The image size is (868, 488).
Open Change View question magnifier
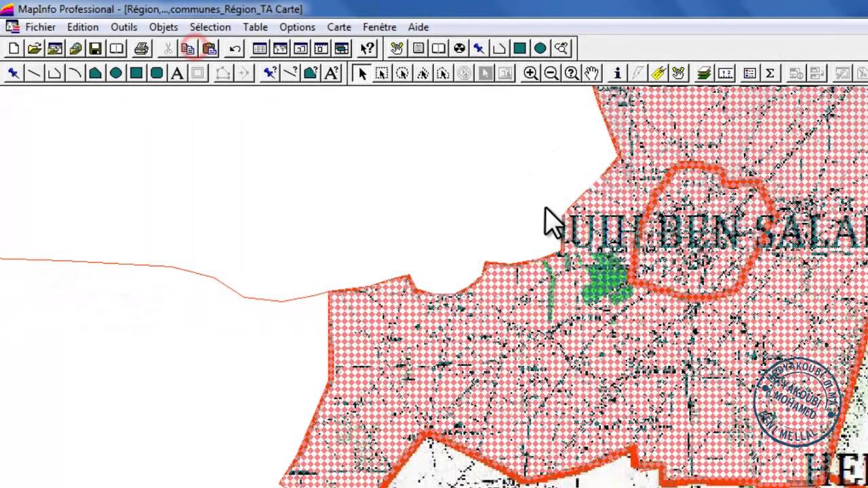coord(572,73)
